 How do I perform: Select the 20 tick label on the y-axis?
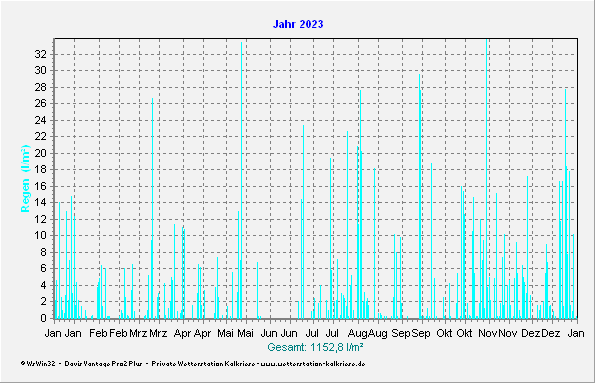tap(41, 153)
